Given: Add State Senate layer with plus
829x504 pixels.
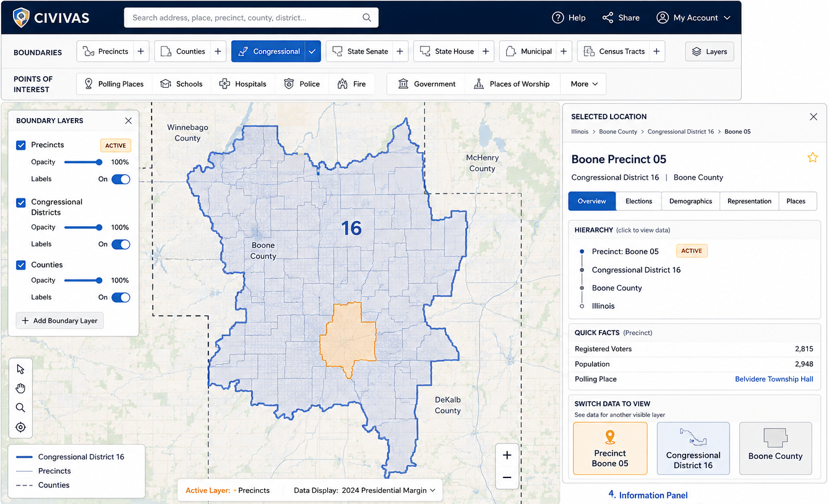Looking at the screenshot, I should tap(400, 52).
